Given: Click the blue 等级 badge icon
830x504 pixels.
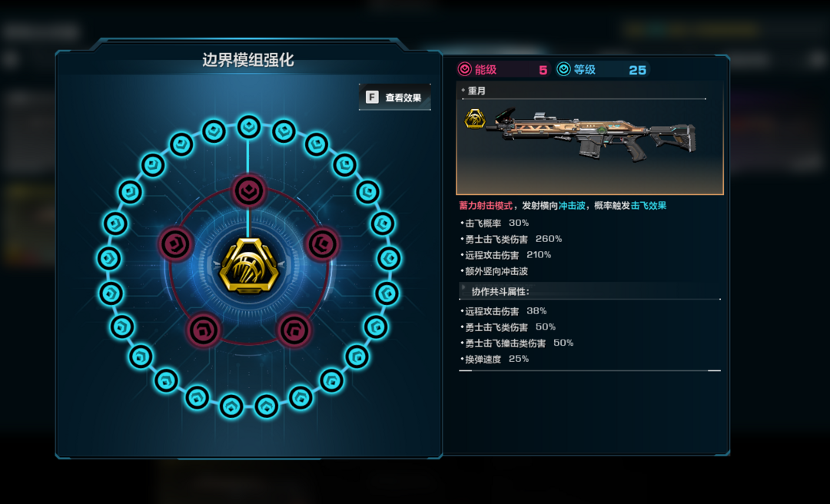Looking at the screenshot, I should [564, 69].
